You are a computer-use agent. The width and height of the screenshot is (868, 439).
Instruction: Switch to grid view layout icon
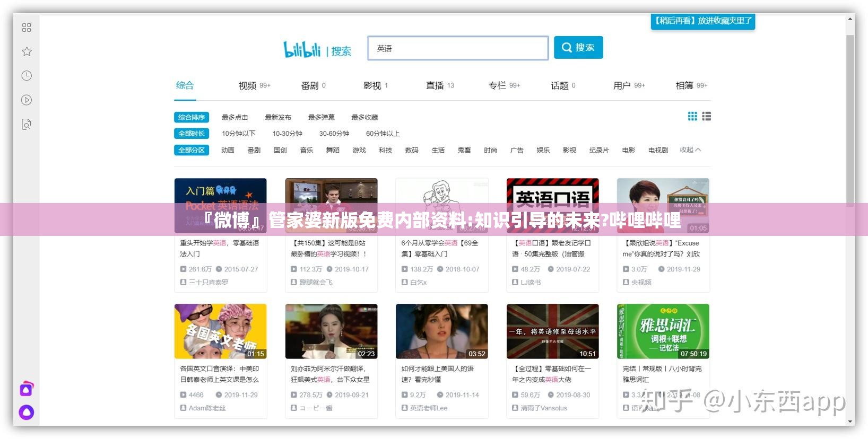[x=692, y=116]
